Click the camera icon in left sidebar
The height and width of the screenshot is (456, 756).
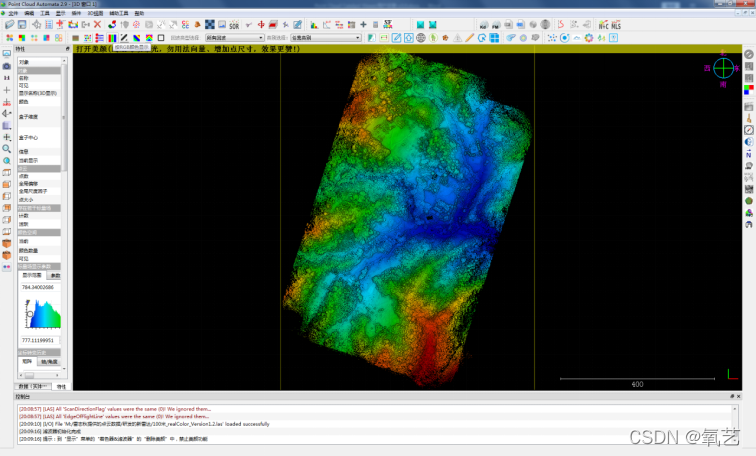pos(6,65)
